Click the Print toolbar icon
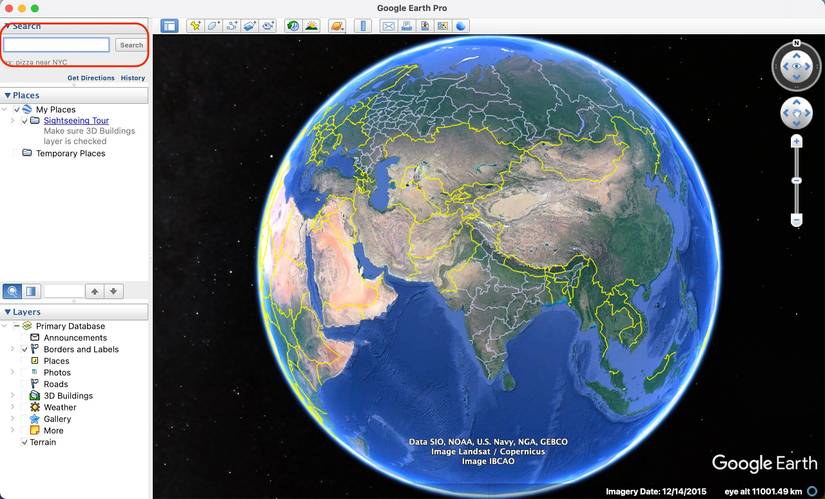 point(406,25)
